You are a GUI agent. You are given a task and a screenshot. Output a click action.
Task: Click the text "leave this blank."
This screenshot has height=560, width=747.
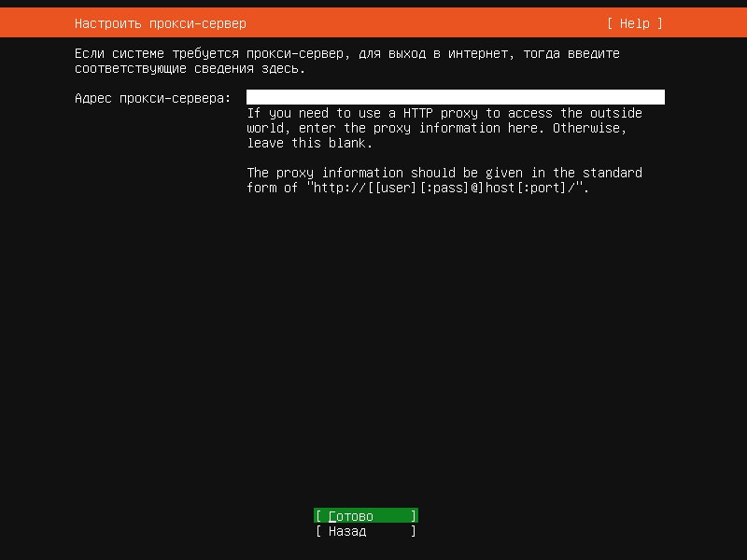(309, 143)
